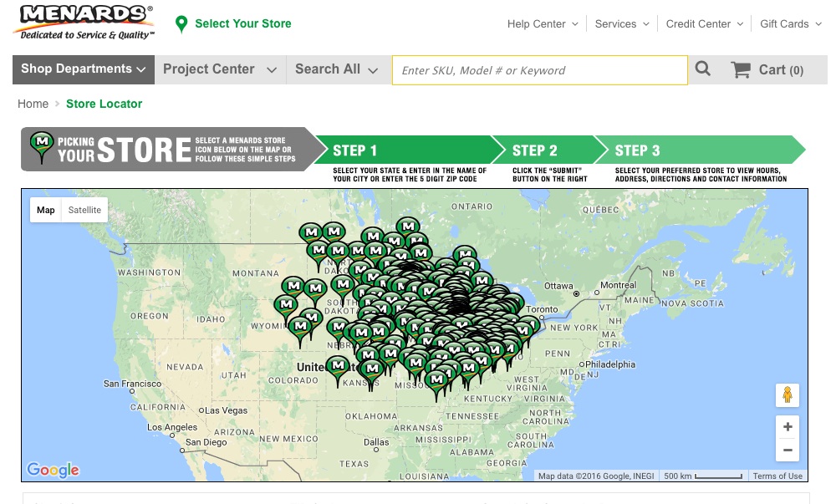Viewport: 836px width, 504px height.
Task: Click the green location pin icon
Action: pos(181,24)
